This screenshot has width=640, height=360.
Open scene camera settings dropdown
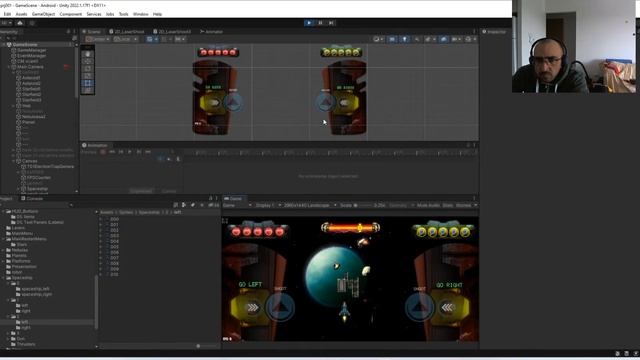point(456,39)
